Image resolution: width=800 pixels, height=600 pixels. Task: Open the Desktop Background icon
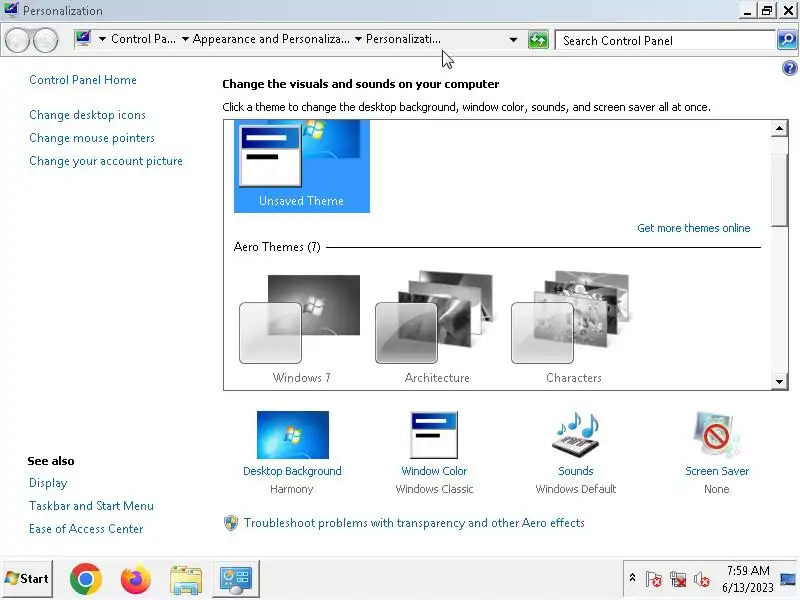tap(293, 435)
